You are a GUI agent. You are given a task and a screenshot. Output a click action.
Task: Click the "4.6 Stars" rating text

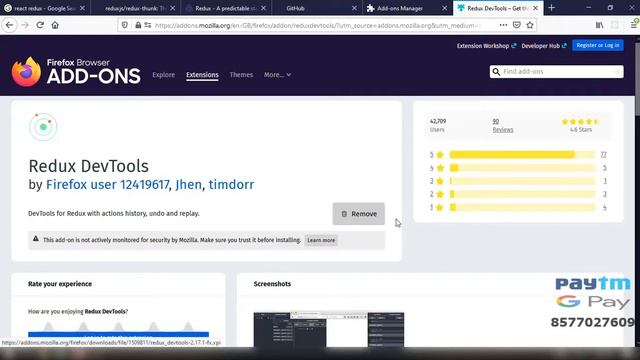tap(580, 129)
